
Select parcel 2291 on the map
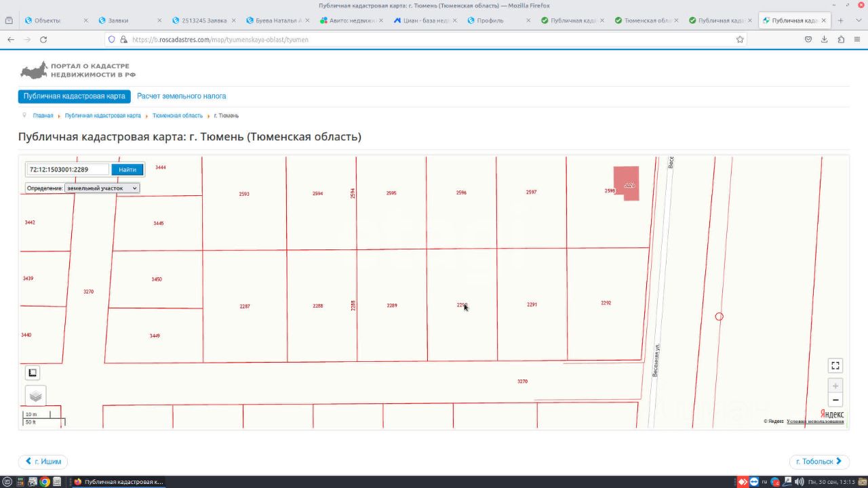point(532,305)
